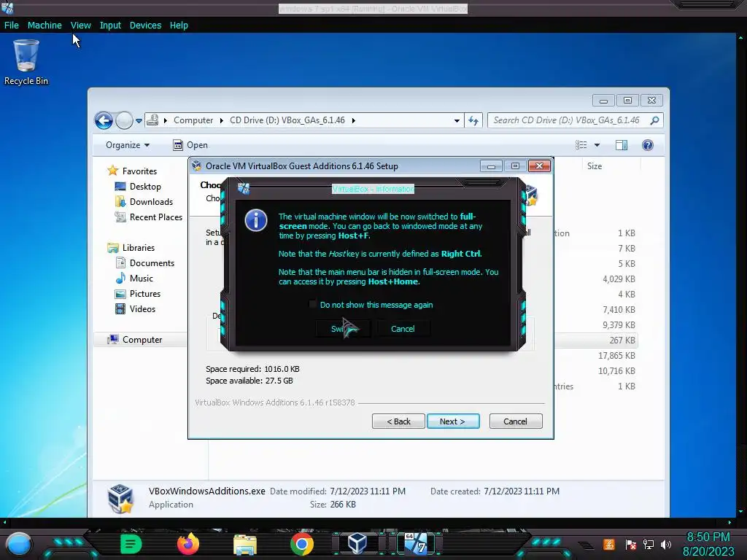
Task: Open the Input menu
Action: (x=110, y=26)
